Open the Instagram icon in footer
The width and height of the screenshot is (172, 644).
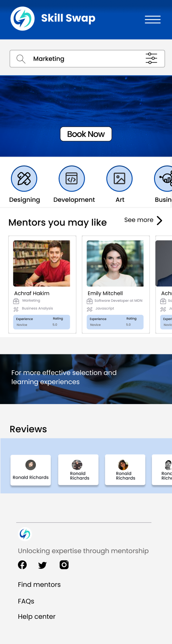(x=64, y=565)
